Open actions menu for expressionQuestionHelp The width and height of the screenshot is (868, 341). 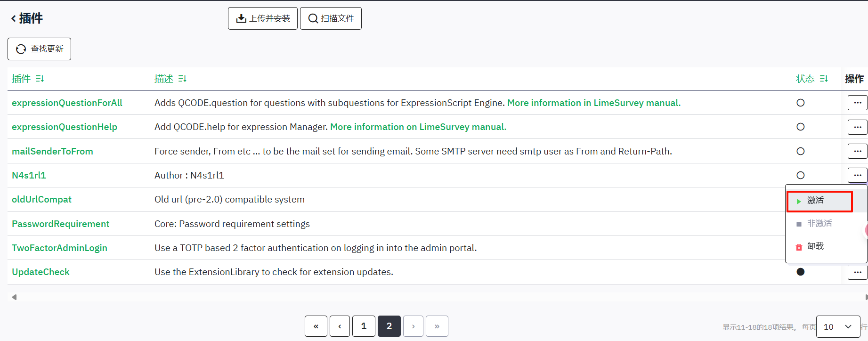pyautogui.click(x=857, y=127)
